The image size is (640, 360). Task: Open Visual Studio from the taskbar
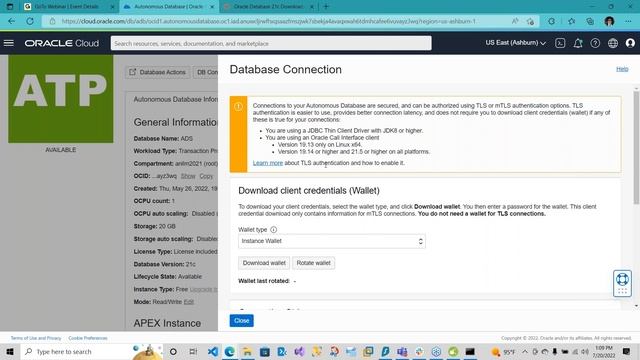(x=299, y=351)
